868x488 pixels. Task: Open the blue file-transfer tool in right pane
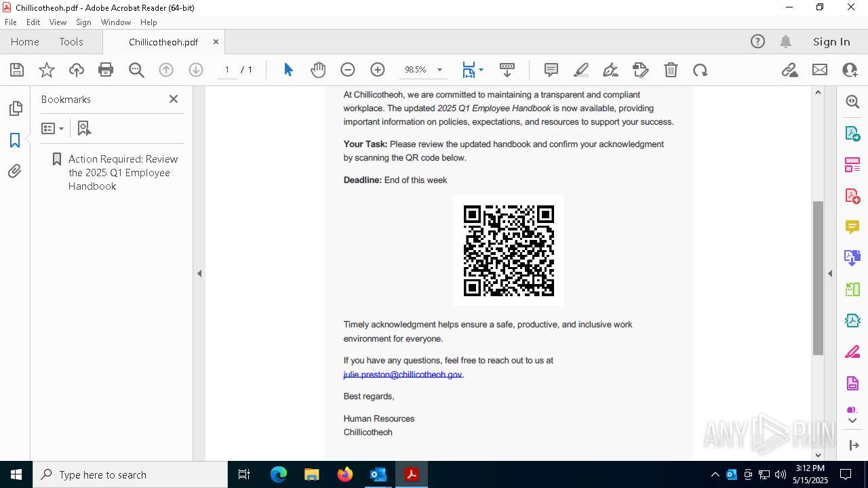(x=852, y=258)
